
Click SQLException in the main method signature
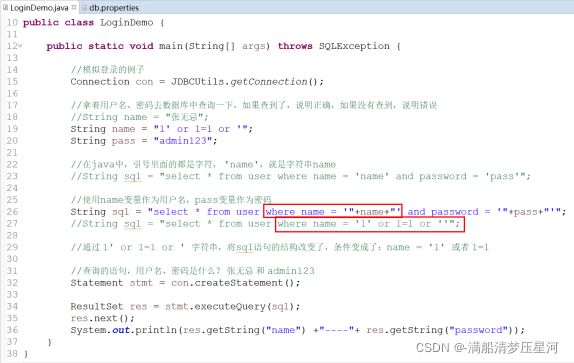point(354,46)
